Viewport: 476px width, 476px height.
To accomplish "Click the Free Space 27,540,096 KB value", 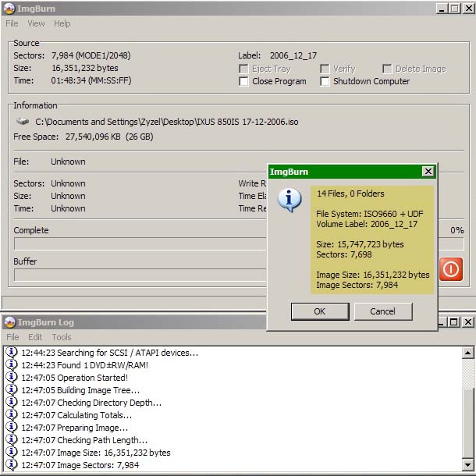I will coord(109,137).
